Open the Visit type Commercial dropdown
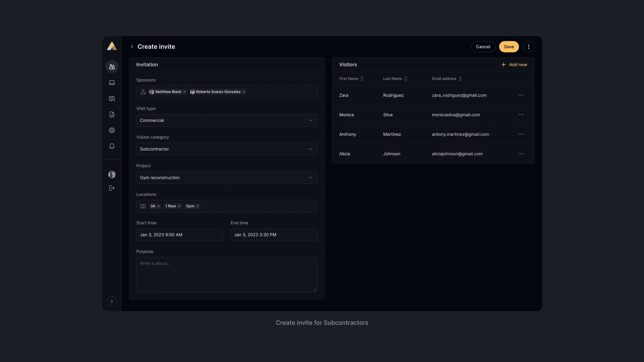The image size is (644, 362). 227,120
